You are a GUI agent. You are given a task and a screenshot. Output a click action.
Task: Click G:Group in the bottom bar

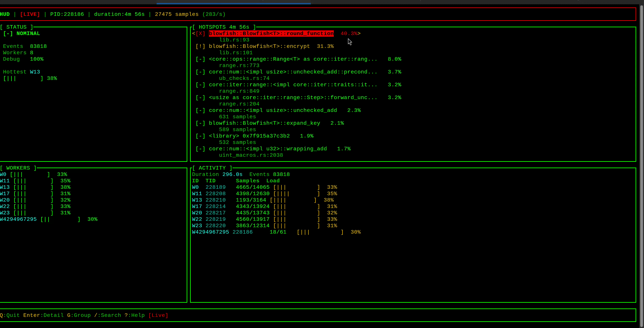pos(79,315)
